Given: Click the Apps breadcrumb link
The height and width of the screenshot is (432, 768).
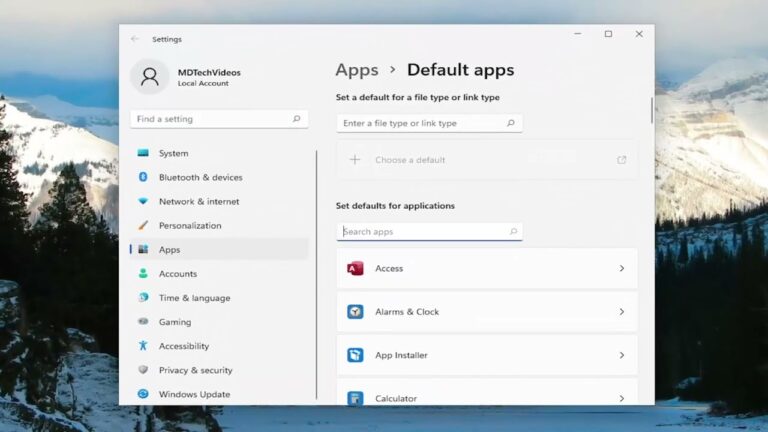Looking at the screenshot, I should tap(357, 70).
